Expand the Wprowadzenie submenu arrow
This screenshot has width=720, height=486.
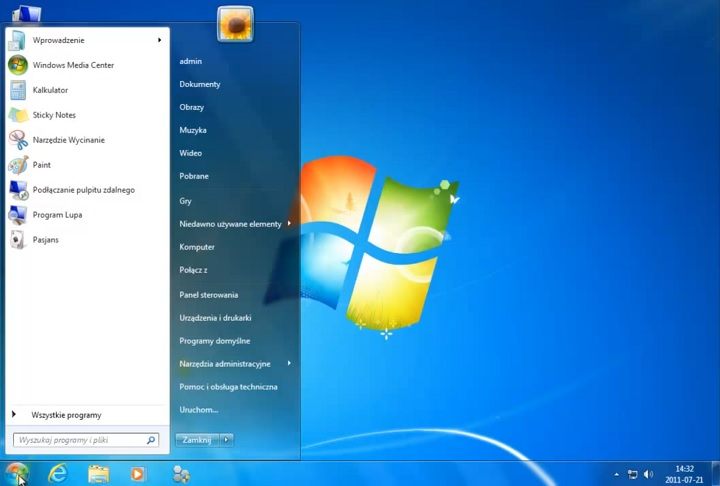point(159,40)
